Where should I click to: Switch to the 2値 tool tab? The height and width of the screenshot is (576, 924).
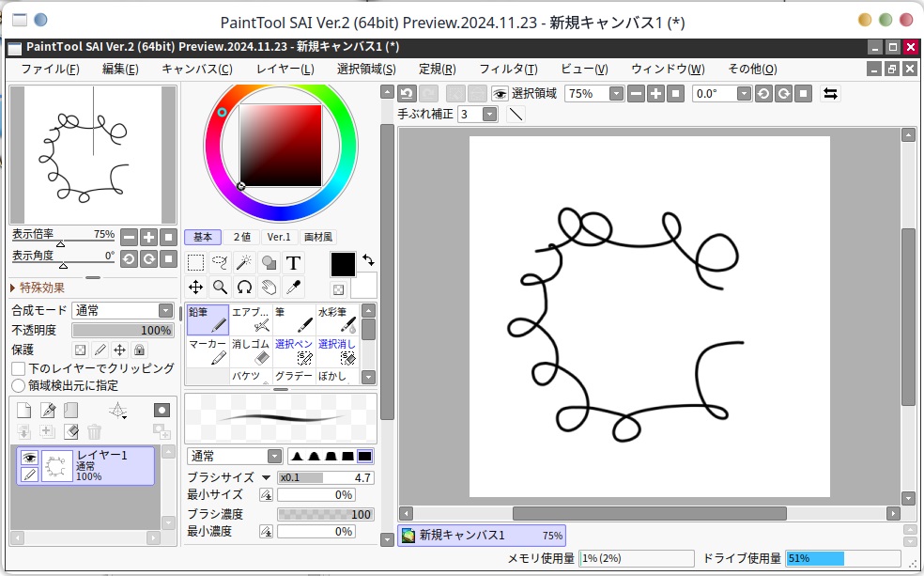(x=241, y=237)
